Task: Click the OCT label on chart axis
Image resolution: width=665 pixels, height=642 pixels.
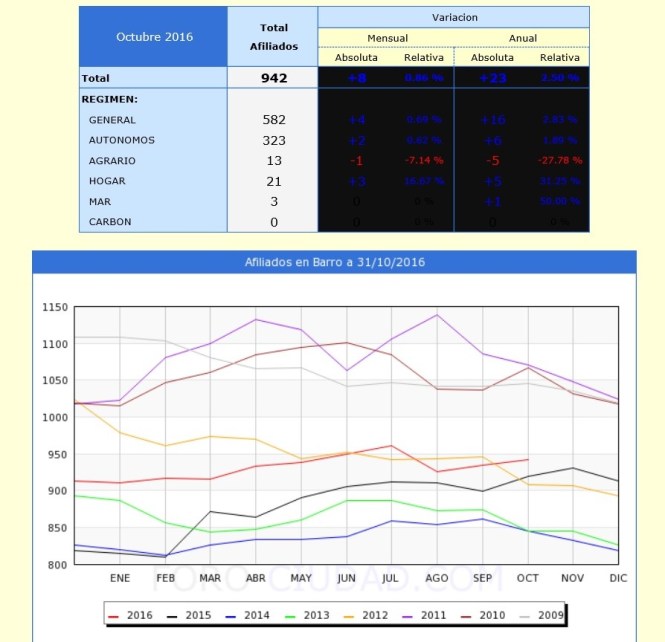Action: click(x=527, y=578)
